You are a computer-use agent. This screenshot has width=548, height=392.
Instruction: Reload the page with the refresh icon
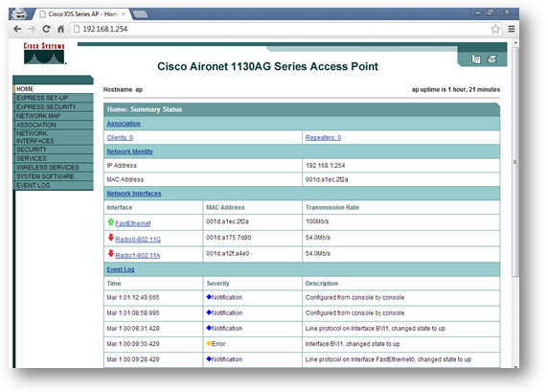(x=46, y=29)
